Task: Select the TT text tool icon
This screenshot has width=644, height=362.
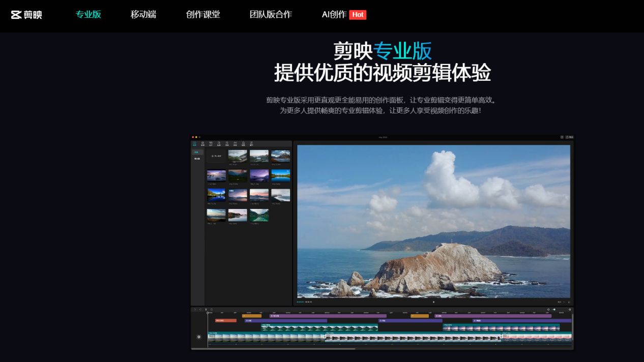Action: (x=211, y=144)
